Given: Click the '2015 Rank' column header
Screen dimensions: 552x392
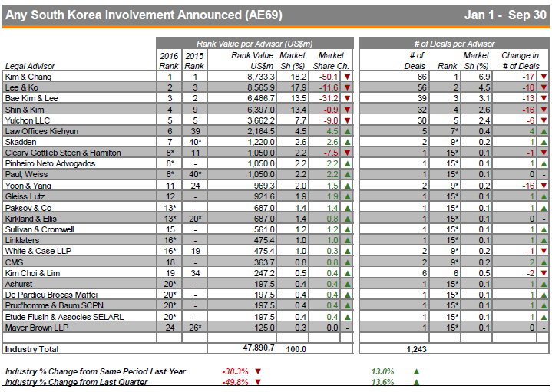Looking at the screenshot, I should (194, 61).
